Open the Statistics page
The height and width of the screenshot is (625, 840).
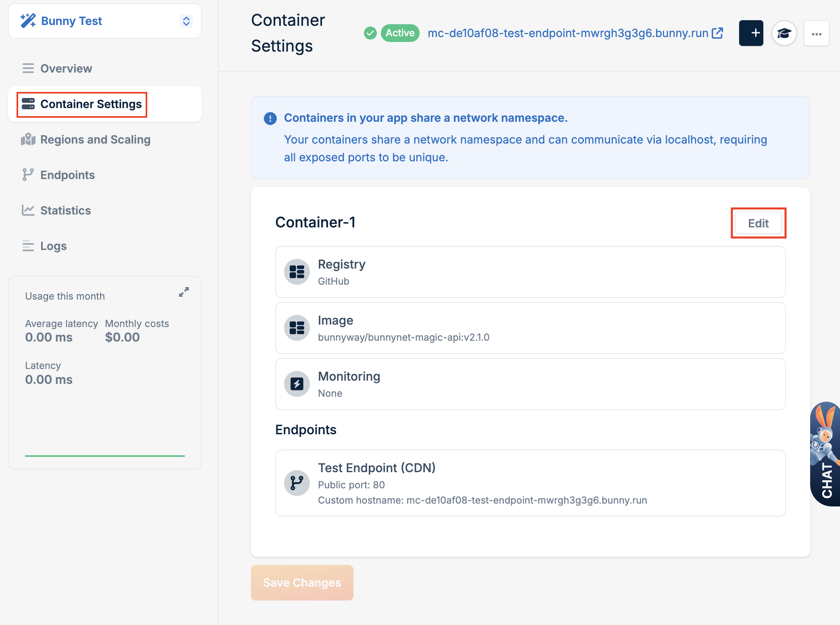coord(65,210)
